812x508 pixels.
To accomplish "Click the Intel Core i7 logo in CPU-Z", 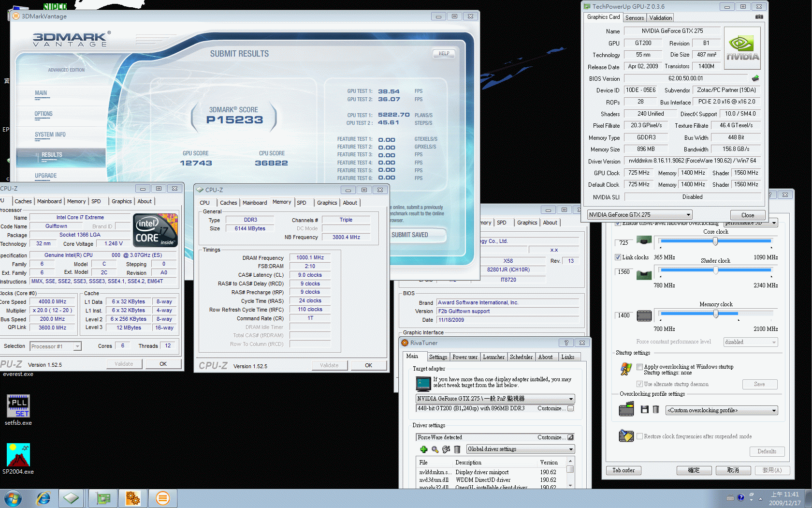I will 155,230.
